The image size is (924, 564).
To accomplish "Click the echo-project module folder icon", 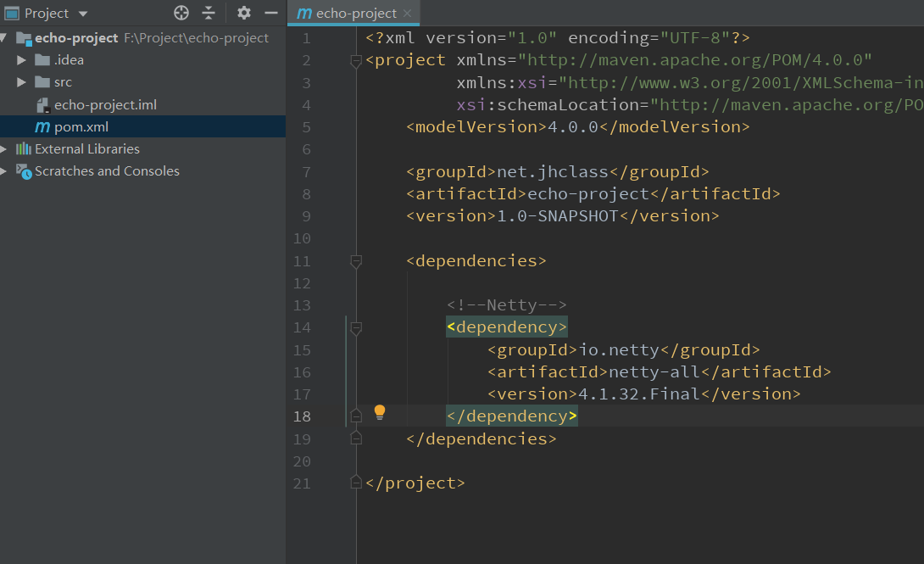I will 24,39.
